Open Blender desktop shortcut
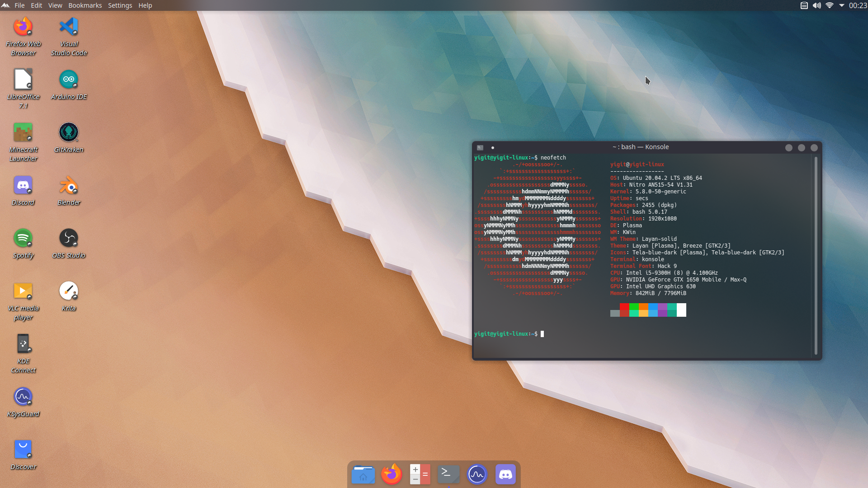 pyautogui.click(x=69, y=185)
